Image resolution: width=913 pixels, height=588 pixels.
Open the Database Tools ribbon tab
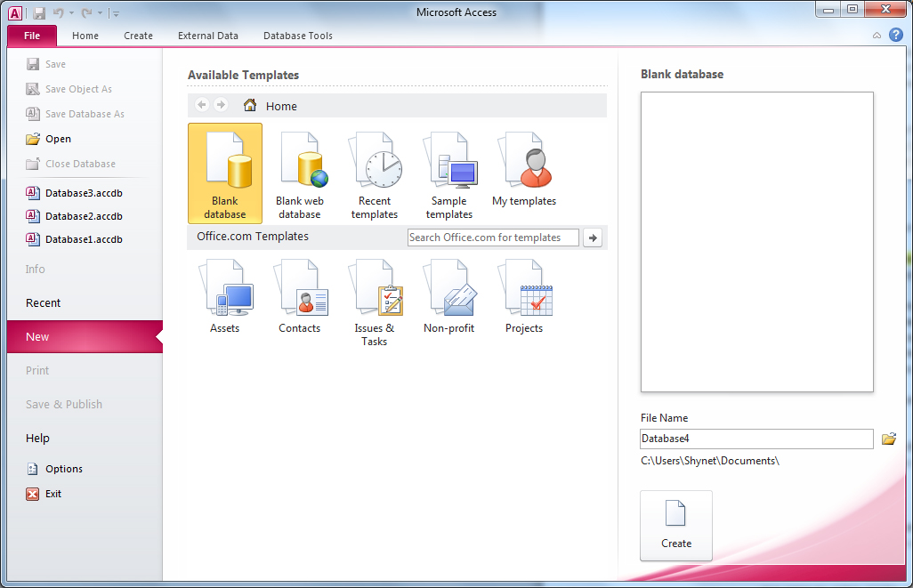[x=298, y=36]
